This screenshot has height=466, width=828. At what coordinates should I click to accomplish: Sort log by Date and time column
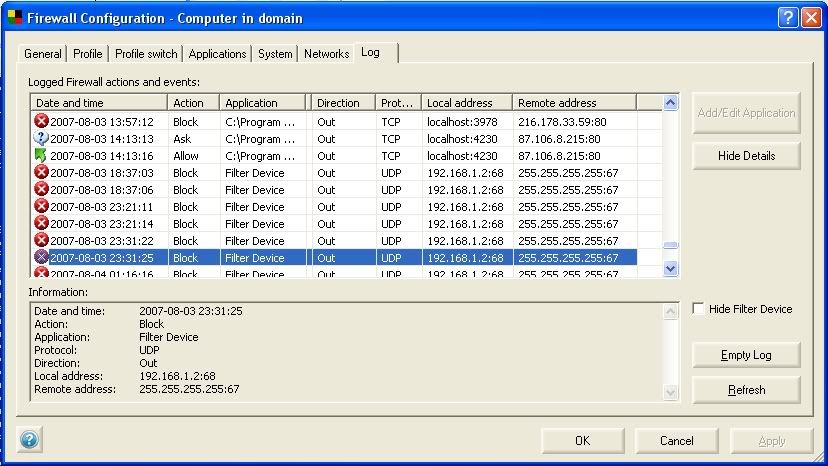[x=98, y=103]
